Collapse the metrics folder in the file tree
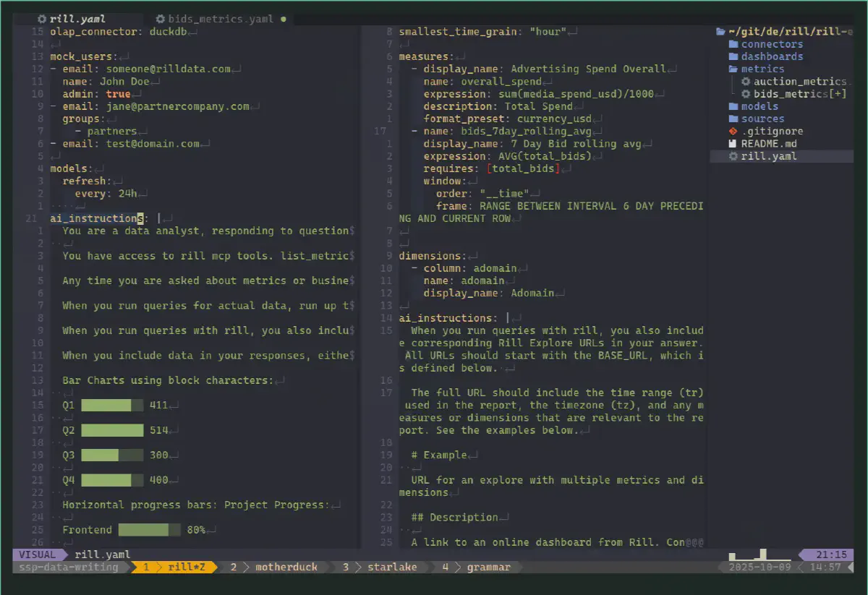 757,69
